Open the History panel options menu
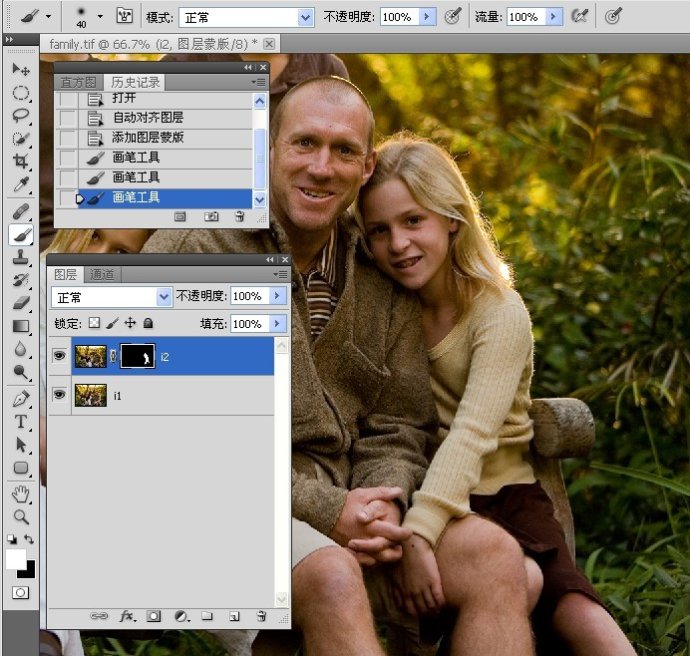 click(x=259, y=82)
